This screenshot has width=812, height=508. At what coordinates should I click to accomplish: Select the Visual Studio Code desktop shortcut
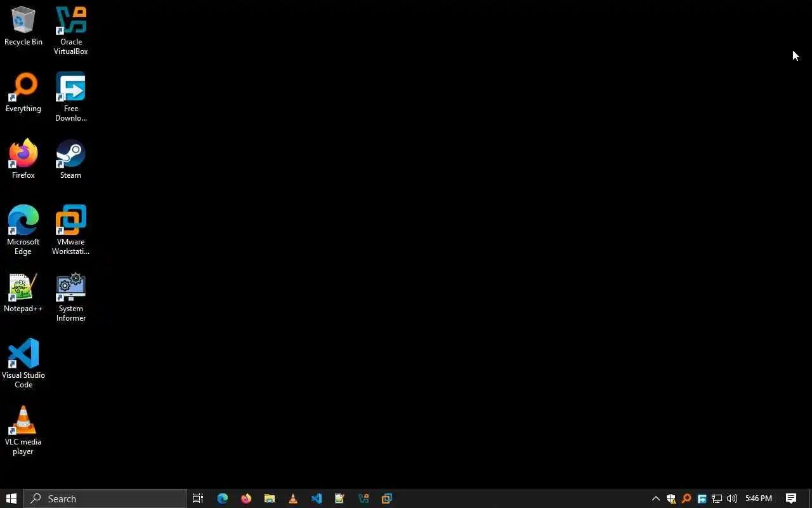tap(23, 364)
